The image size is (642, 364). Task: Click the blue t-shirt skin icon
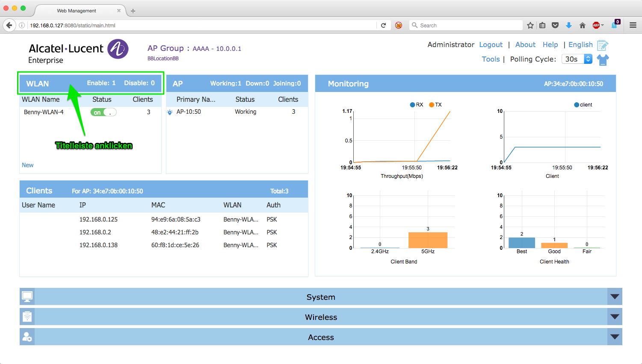603,60
